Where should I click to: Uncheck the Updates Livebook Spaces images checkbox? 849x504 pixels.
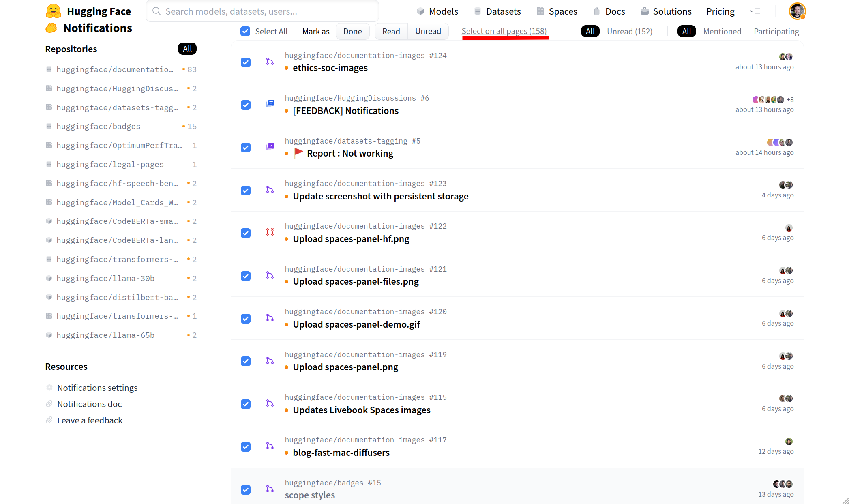pyautogui.click(x=245, y=404)
